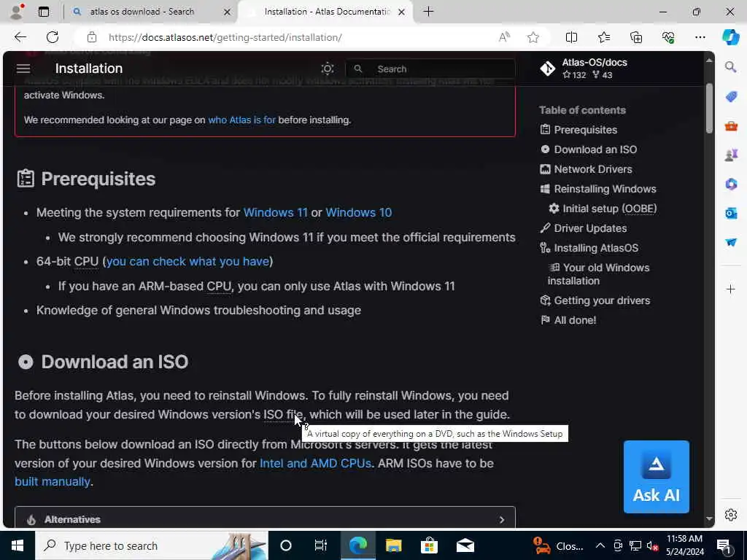Image resolution: width=747 pixels, height=560 pixels.
Task: Add a sidebar app with plus icon
Action: (731, 289)
